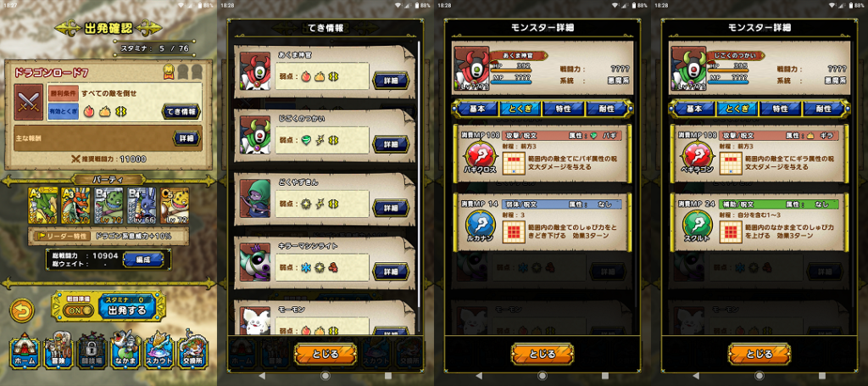The width and height of the screenshot is (868, 386).
Task: Start the quest with 出発する
Action: [x=126, y=307]
